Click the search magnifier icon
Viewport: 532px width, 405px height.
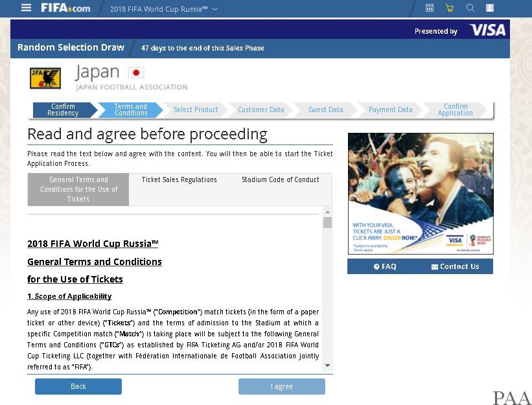tap(470, 8)
